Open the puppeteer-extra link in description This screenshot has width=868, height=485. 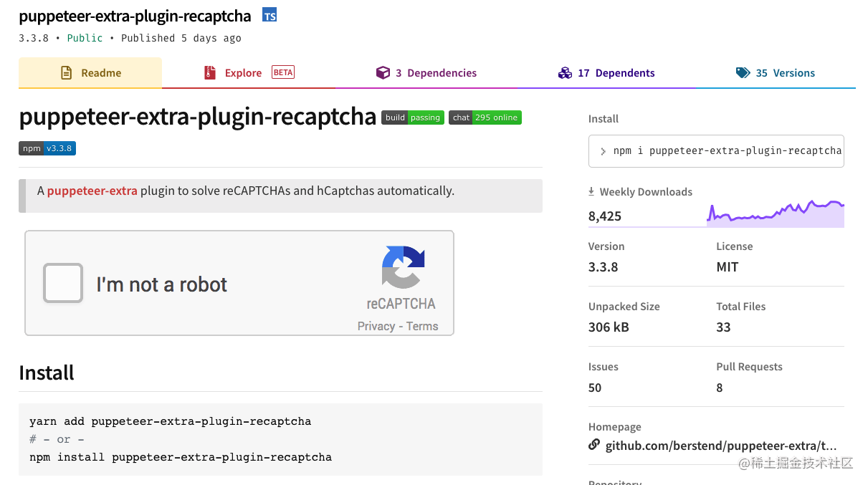(92, 191)
